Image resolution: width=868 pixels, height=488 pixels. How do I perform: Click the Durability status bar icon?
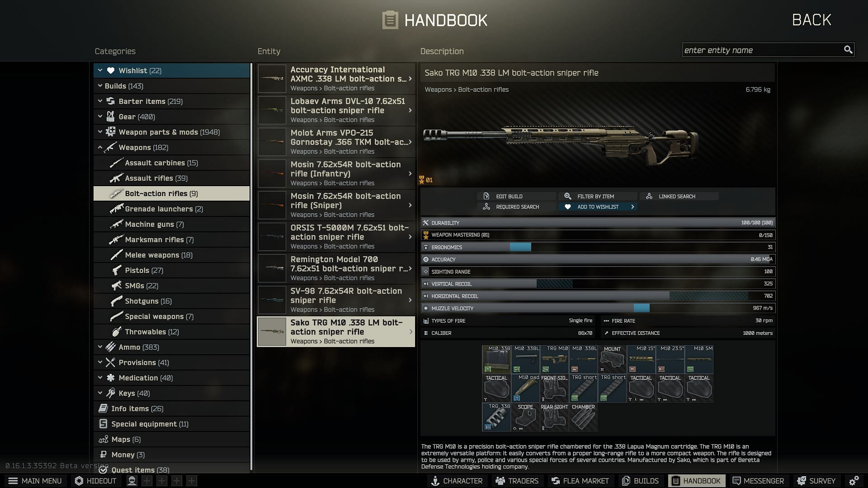[x=426, y=222]
